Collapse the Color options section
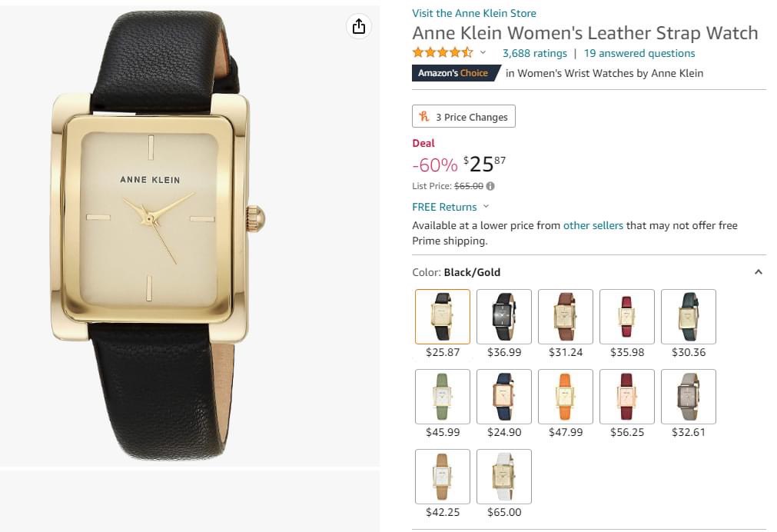 pos(758,272)
